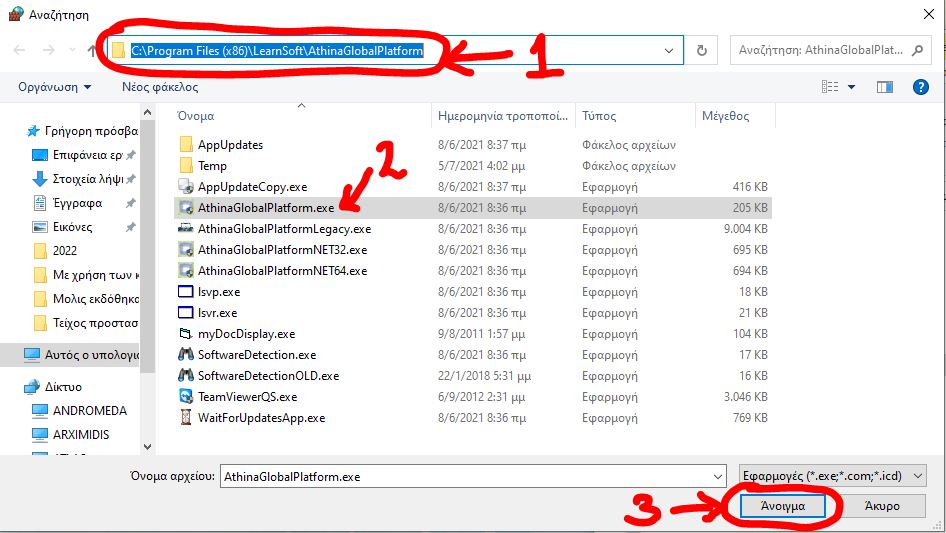This screenshot has height=533, width=946.
Task: Refresh the folder with the reload icon
Action: [x=701, y=51]
